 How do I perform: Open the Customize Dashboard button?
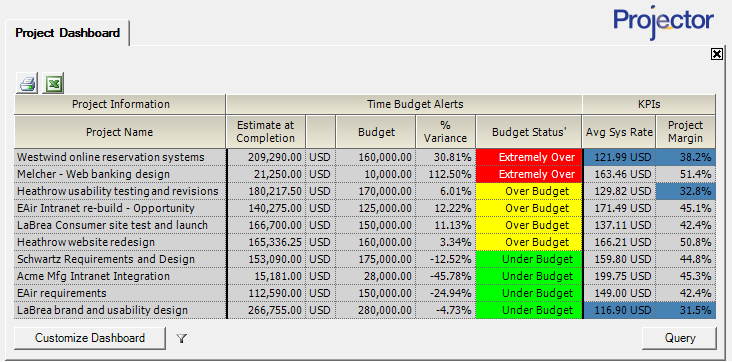(x=90, y=338)
